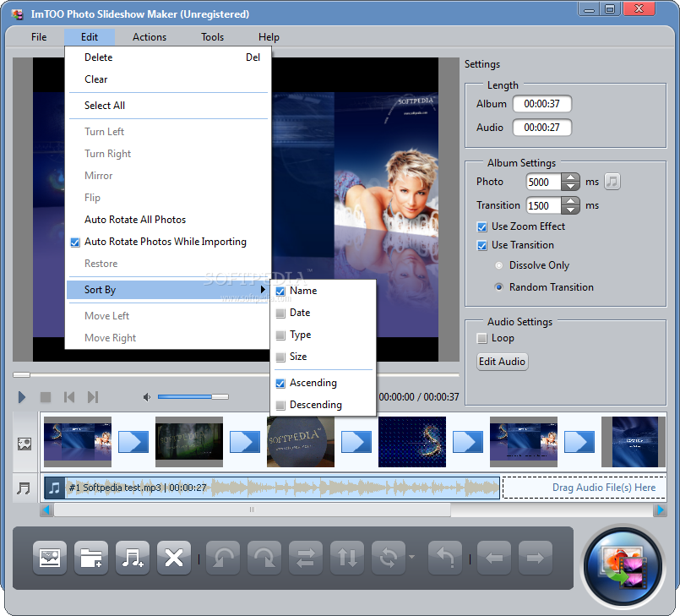Screen dimensions: 680x616
Task: Click the transition arrow after second thumbnail
Action: click(x=245, y=442)
